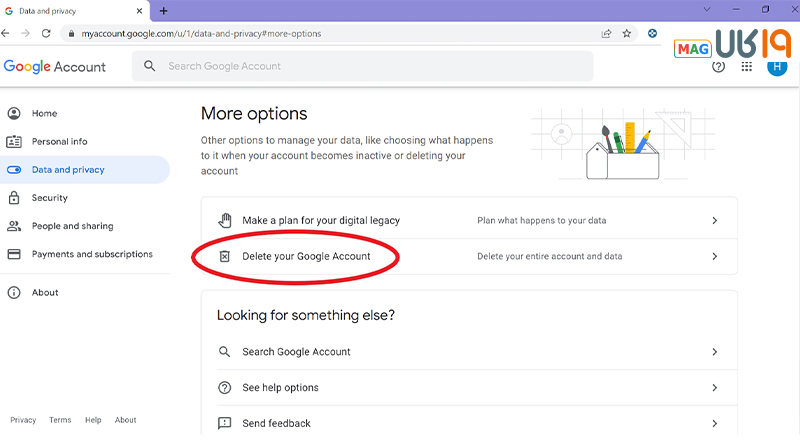Click the share icon in the address bar
The width and height of the screenshot is (800, 444).
click(x=606, y=34)
